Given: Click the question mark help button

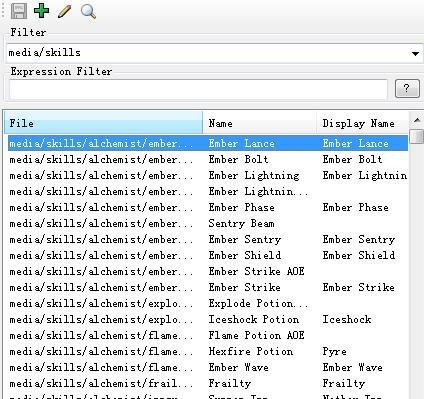Looking at the screenshot, I should pos(407,89).
